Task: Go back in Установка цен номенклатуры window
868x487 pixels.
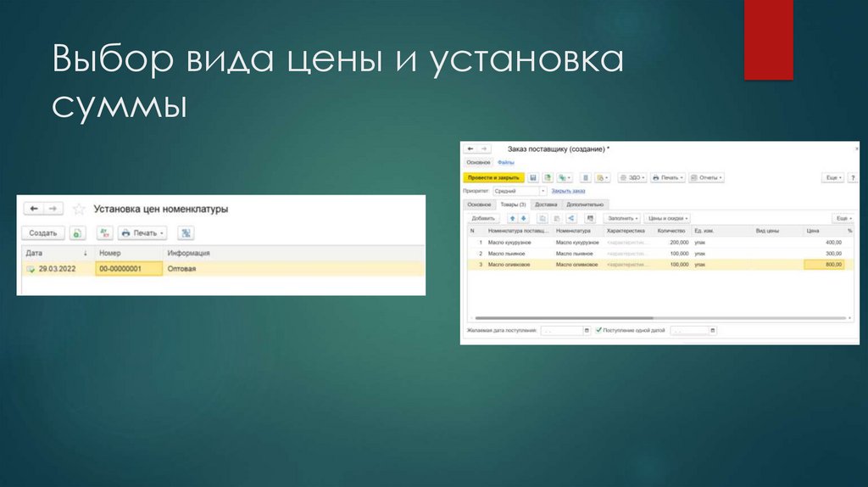Action: point(33,209)
